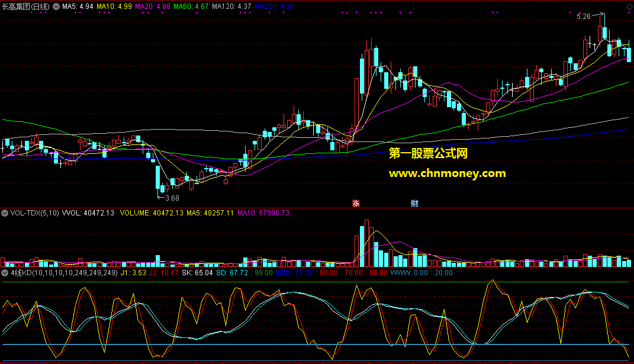Select the MA5: 4.94 label
The height and width of the screenshot is (364, 634).
(x=78, y=7)
